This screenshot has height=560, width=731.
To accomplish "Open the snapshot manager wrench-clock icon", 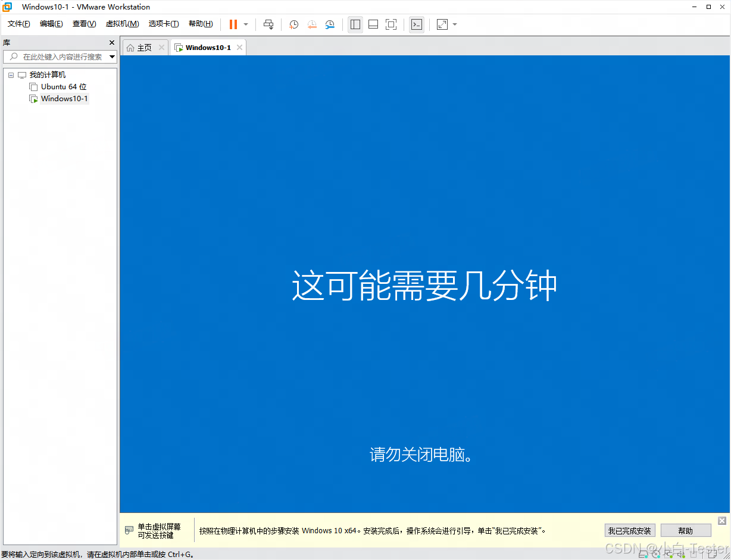I will [x=330, y=24].
